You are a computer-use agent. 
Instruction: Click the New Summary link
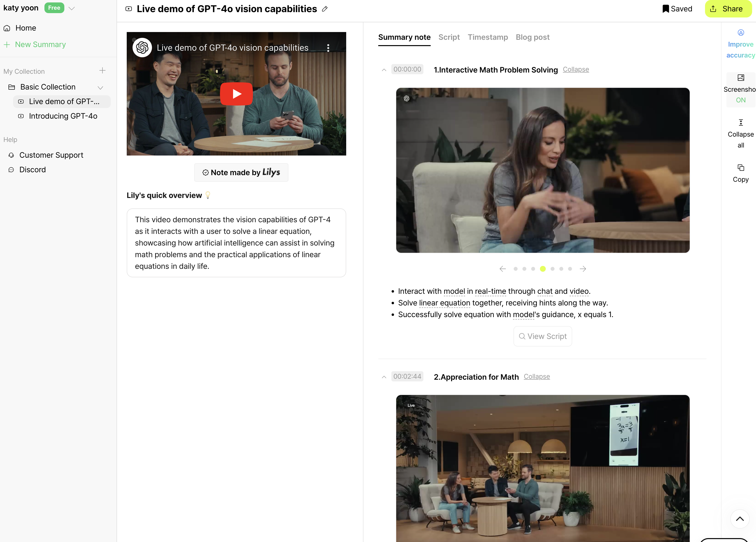[x=40, y=45]
